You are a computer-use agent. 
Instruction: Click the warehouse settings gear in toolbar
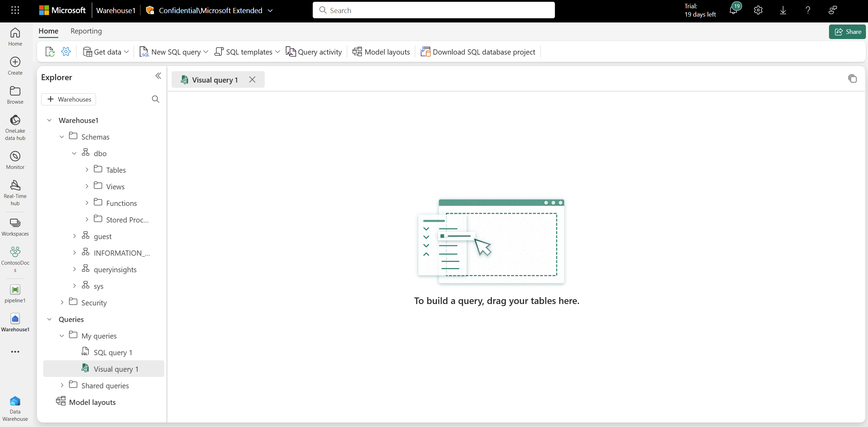point(66,52)
